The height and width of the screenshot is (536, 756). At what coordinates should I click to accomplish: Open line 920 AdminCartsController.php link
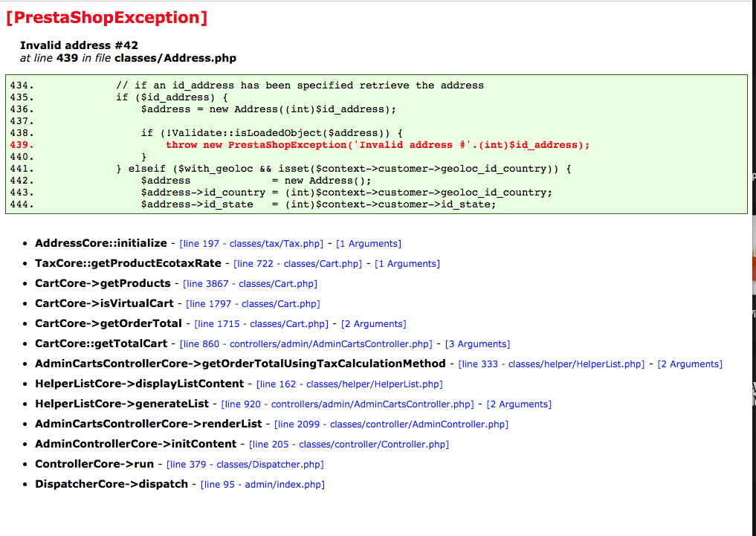coord(348,404)
